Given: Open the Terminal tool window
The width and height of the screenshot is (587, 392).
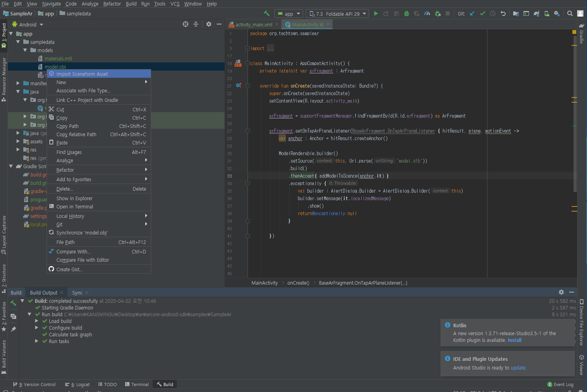Looking at the screenshot, I should click(137, 384).
